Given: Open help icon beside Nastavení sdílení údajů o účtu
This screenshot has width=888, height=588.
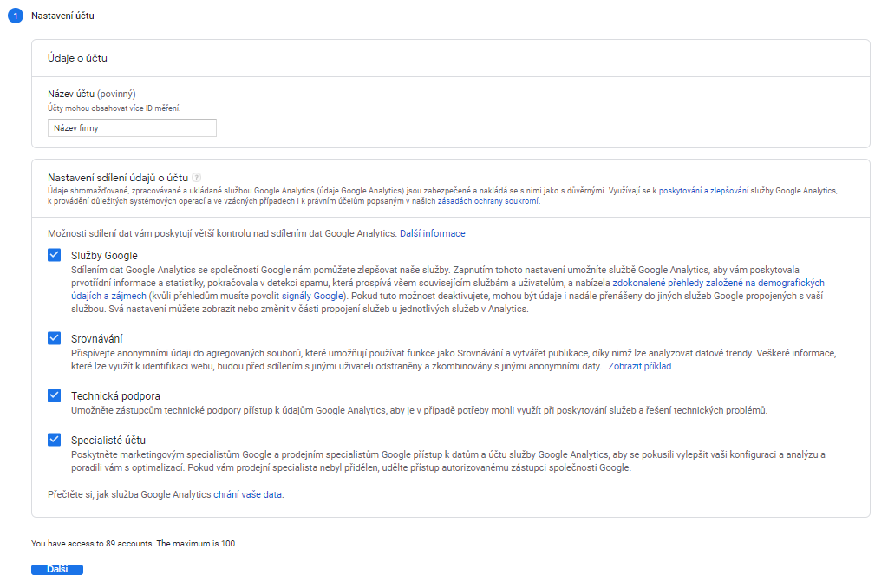Looking at the screenshot, I should click(x=197, y=177).
